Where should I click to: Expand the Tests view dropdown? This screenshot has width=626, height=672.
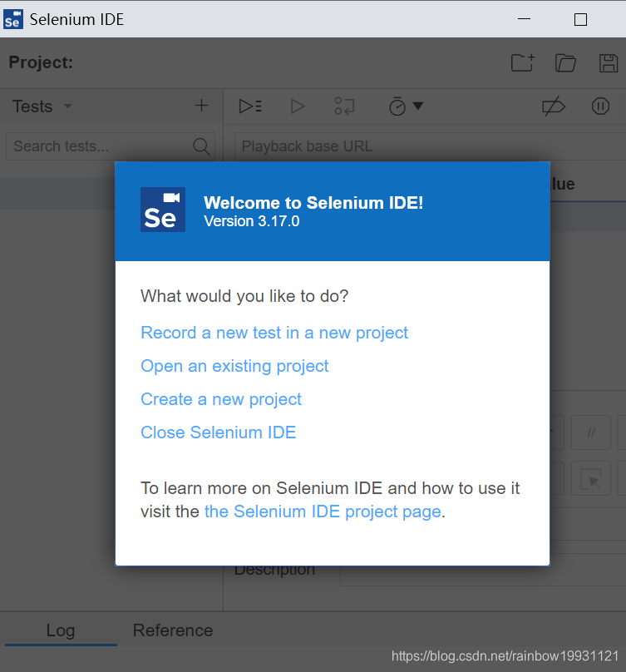[x=67, y=106]
